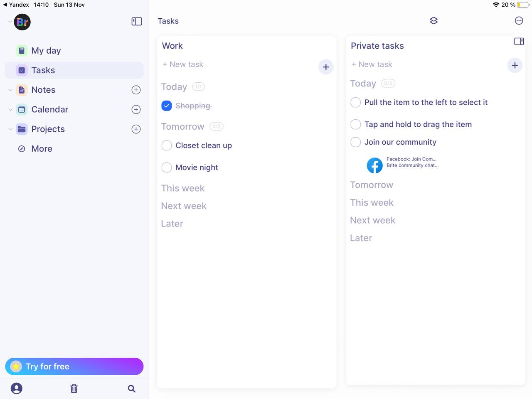This screenshot has height=399, width=532.
Task: Expand Private tasks Later section
Action: [361, 238]
